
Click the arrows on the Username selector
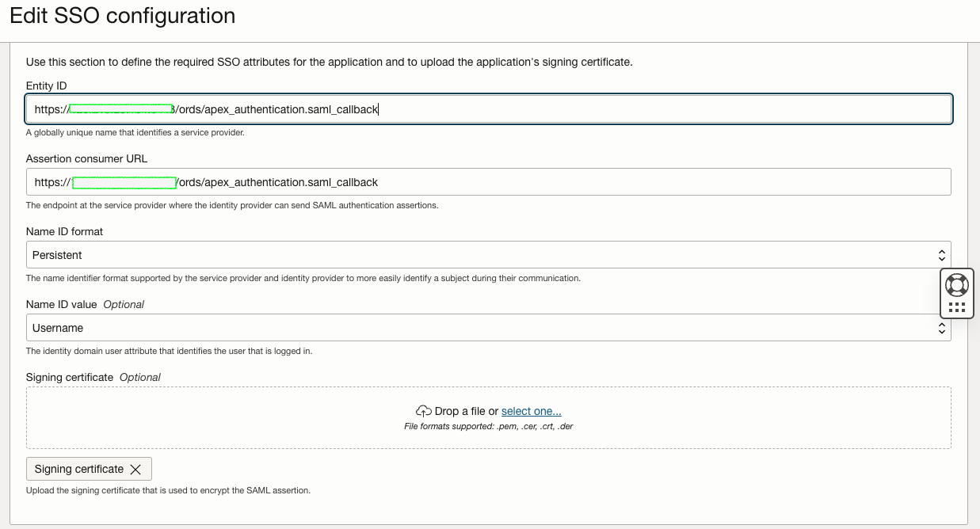click(x=941, y=328)
